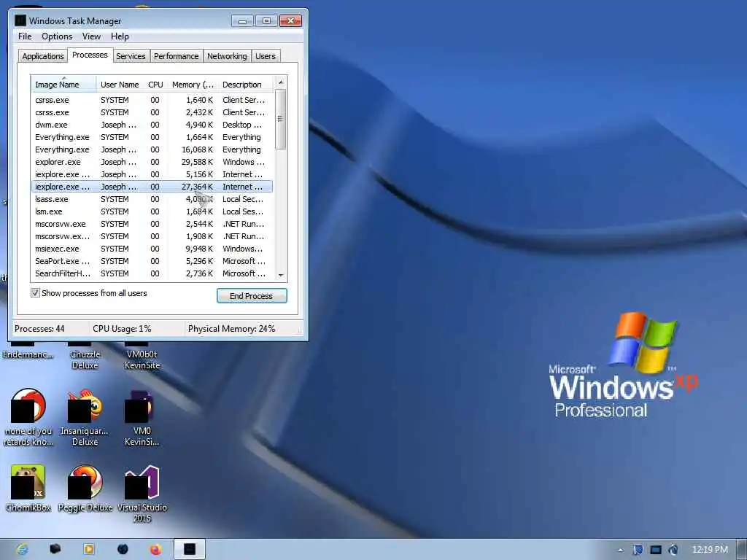Click the Processes: 44 status text
747x560 pixels.
(39, 329)
